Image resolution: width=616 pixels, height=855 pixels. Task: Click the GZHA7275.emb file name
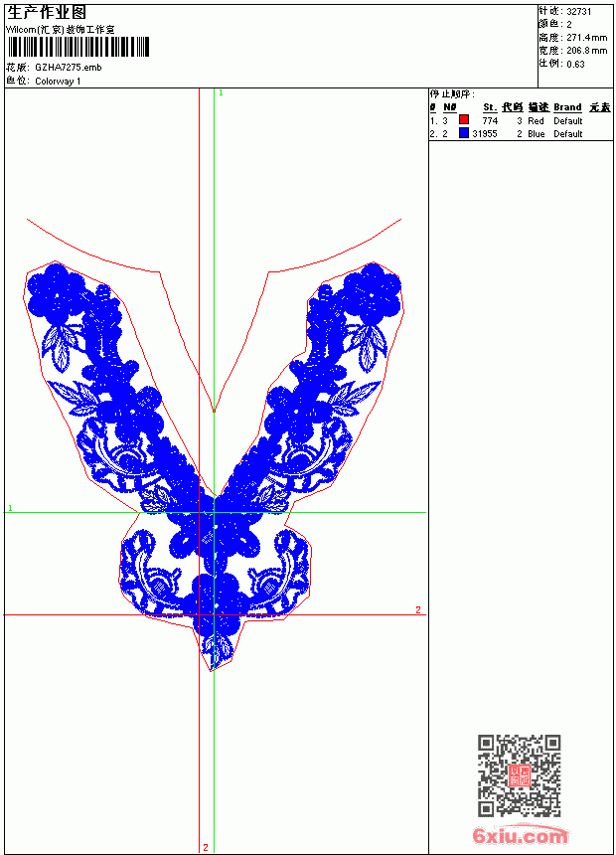69,68
